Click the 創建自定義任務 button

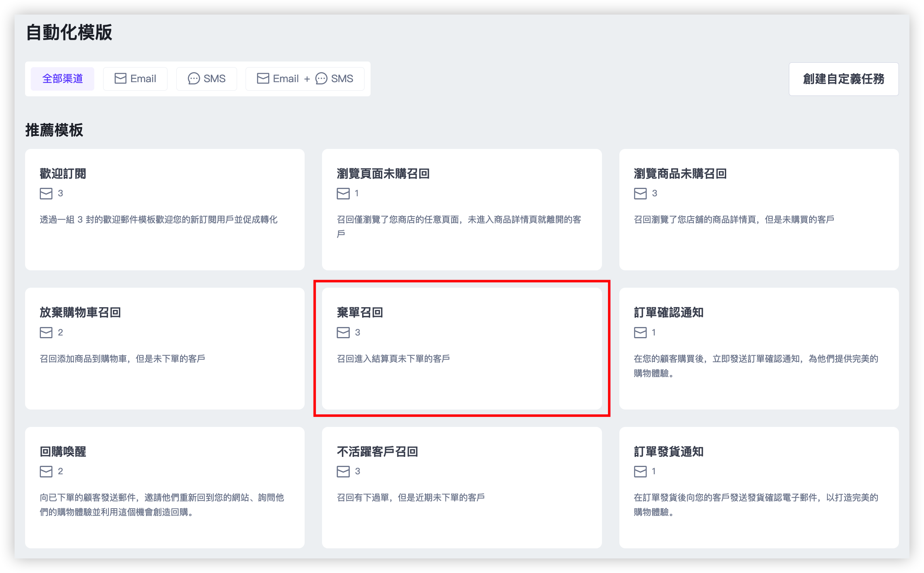pyautogui.click(x=843, y=79)
